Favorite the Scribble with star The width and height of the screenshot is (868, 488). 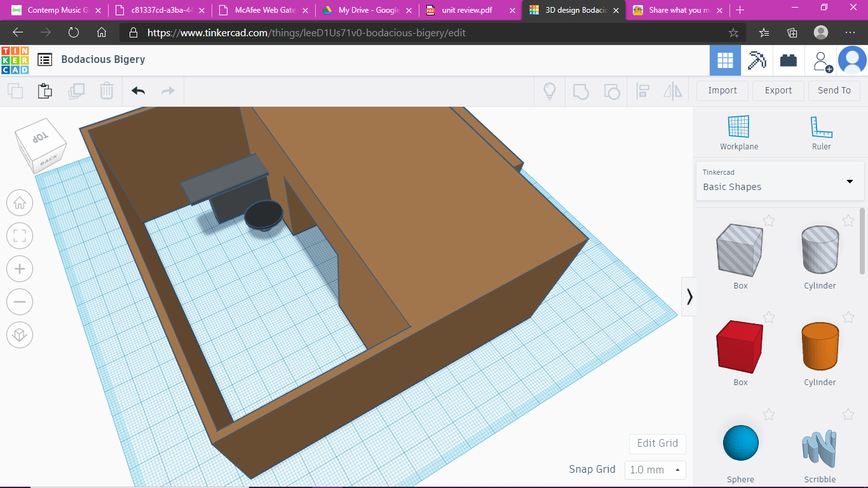point(848,414)
